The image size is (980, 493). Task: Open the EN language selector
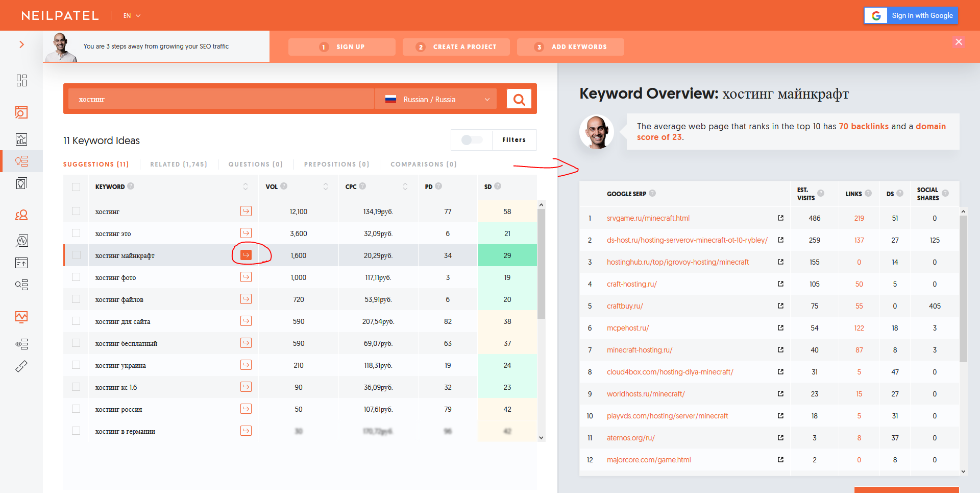coord(132,16)
